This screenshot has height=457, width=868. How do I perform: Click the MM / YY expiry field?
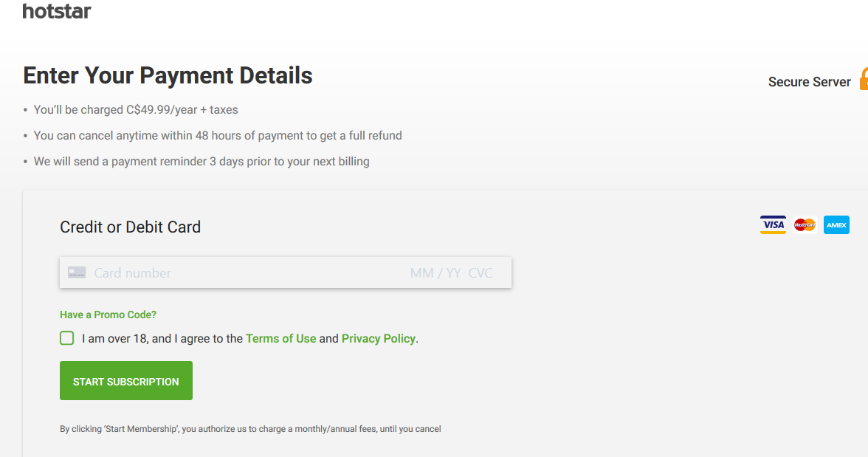click(435, 273)
